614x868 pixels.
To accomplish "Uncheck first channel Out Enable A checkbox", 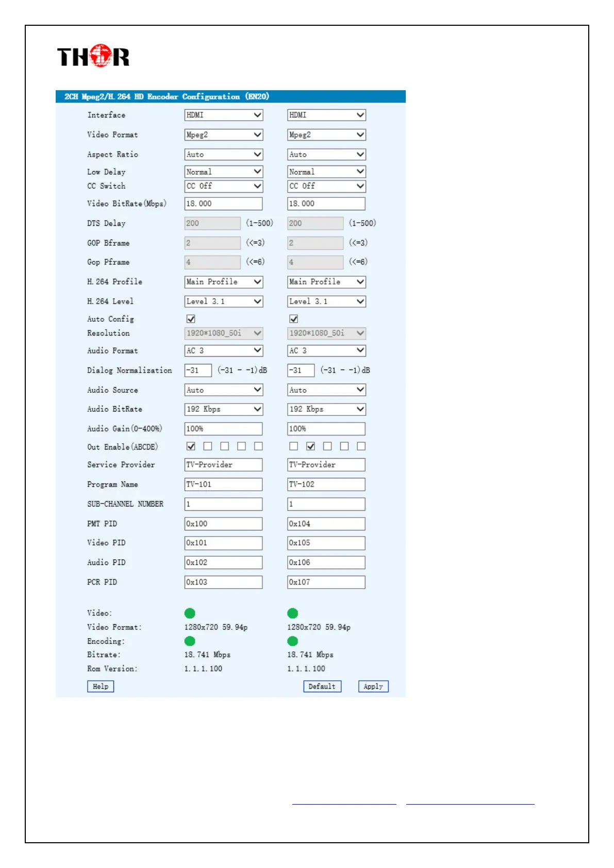I will point(191,446).
